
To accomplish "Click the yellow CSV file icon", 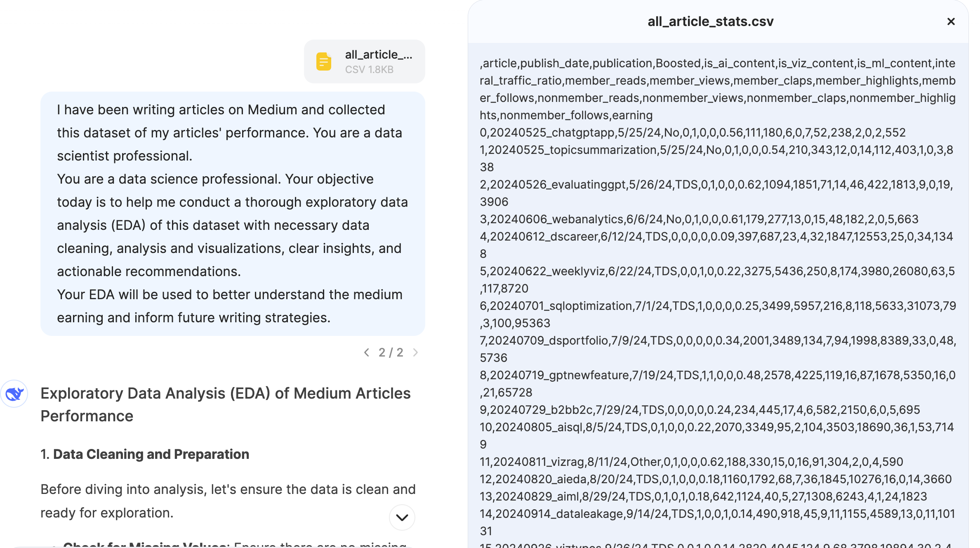I will (x=324, y=61).
